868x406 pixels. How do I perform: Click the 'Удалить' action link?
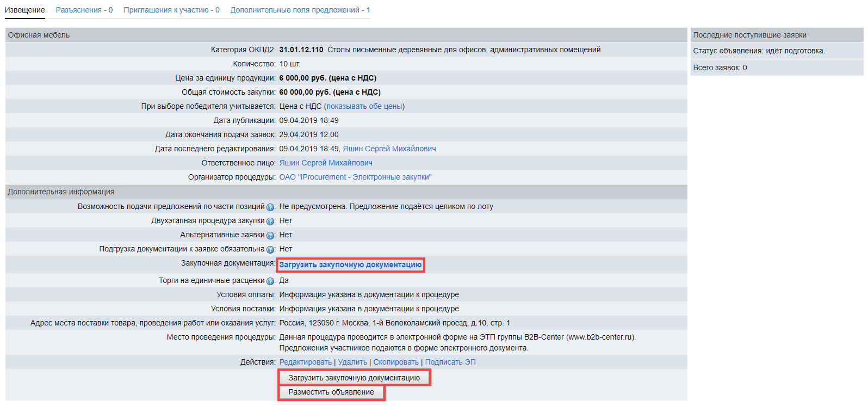click(352, 362)
